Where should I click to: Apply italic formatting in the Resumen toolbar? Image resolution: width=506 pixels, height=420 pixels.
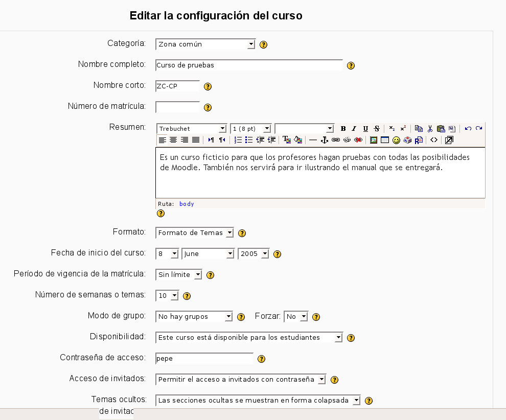(354, 128)
